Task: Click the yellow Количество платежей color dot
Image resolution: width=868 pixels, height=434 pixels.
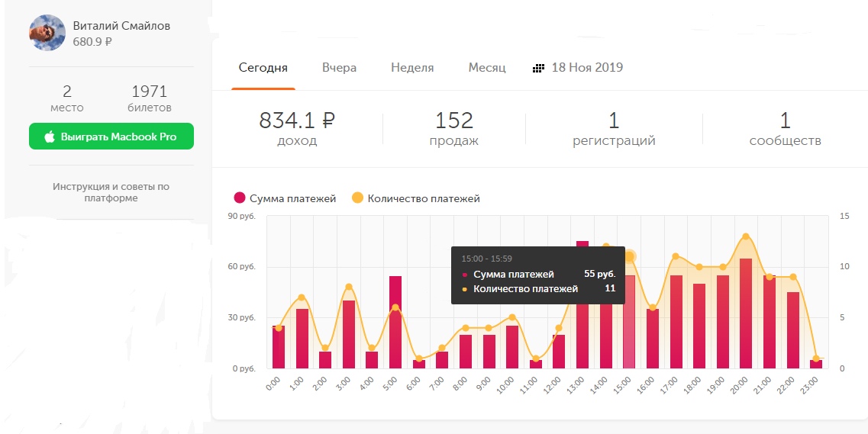Action: pyautogui.click(x=357, y=198)
